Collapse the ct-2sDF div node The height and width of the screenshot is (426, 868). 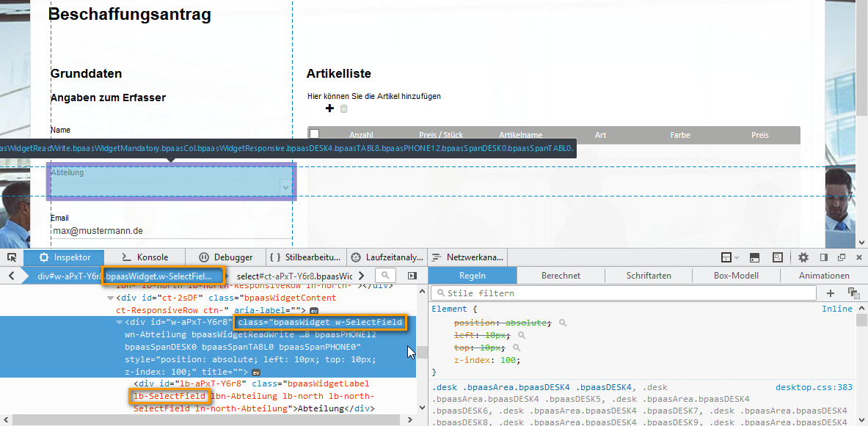tap(110, 298)
